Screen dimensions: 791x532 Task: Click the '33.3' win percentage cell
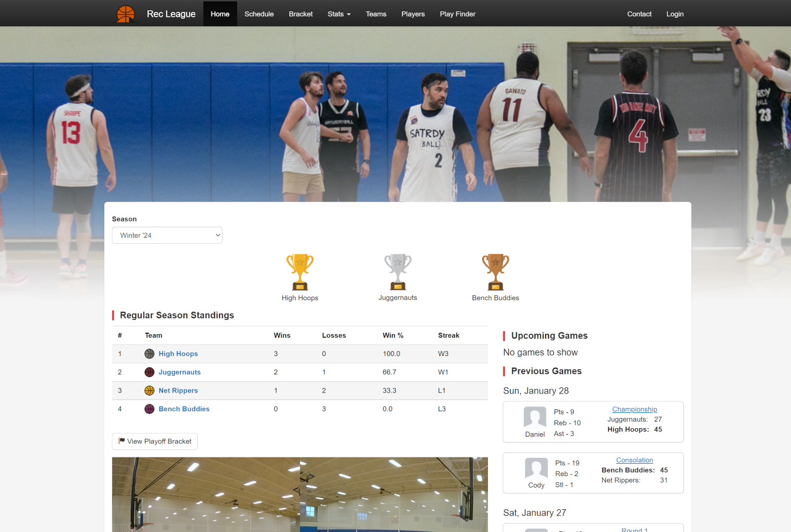click(x=390, y=391)
